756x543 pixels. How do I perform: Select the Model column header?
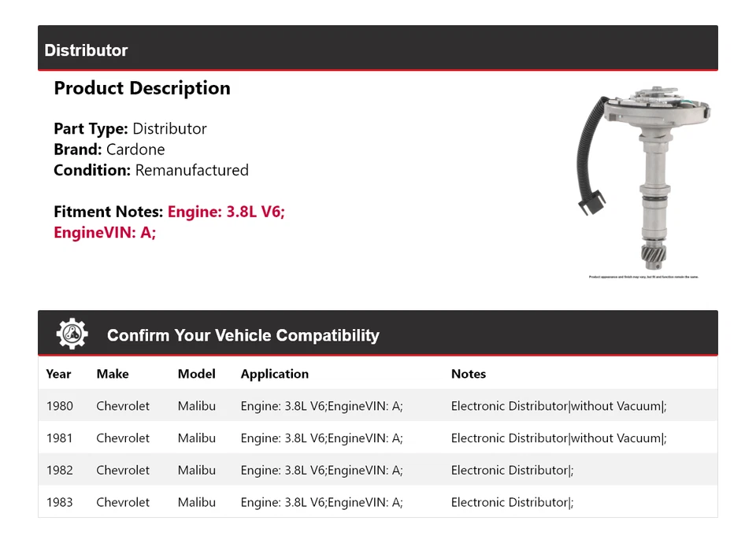[196, 374]
